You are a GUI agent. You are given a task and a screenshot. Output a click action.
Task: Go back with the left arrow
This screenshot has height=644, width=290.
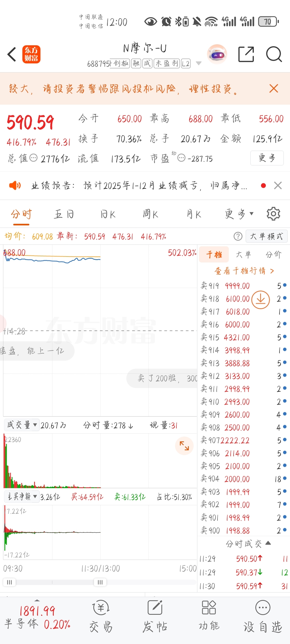coord(12,54)
